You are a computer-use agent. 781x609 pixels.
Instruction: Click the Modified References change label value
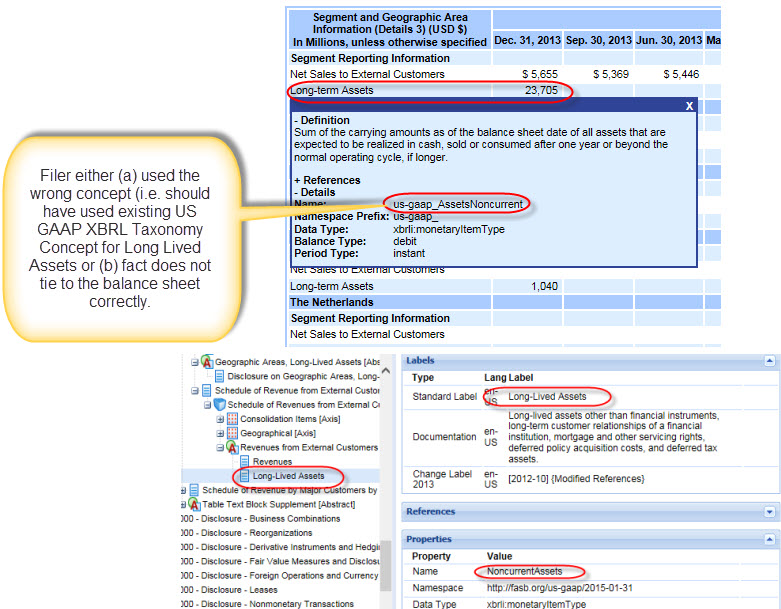(x=576, y=479)
